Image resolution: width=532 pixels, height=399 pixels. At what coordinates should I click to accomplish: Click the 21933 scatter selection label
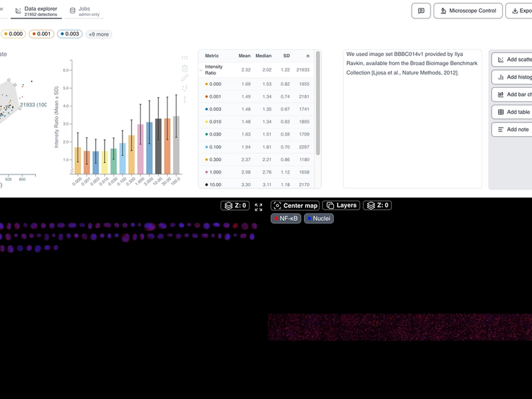33,105
